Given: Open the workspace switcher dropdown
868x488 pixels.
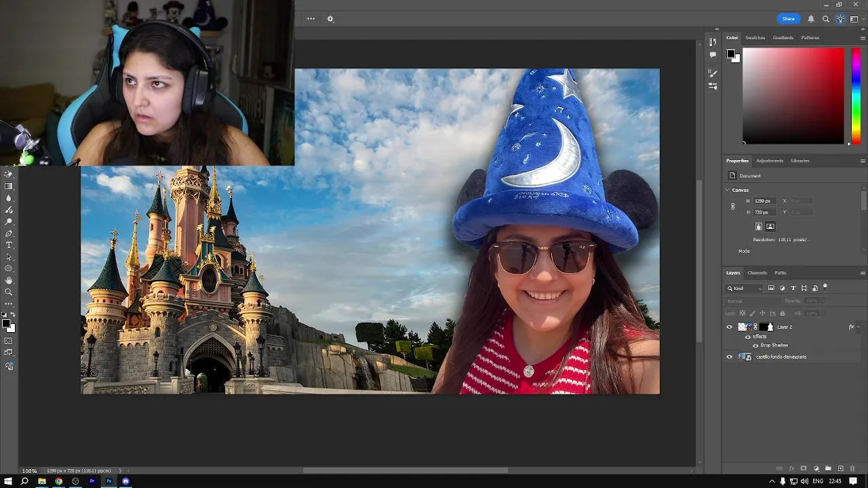Looking at the screenshot, I should coord(856,19).
